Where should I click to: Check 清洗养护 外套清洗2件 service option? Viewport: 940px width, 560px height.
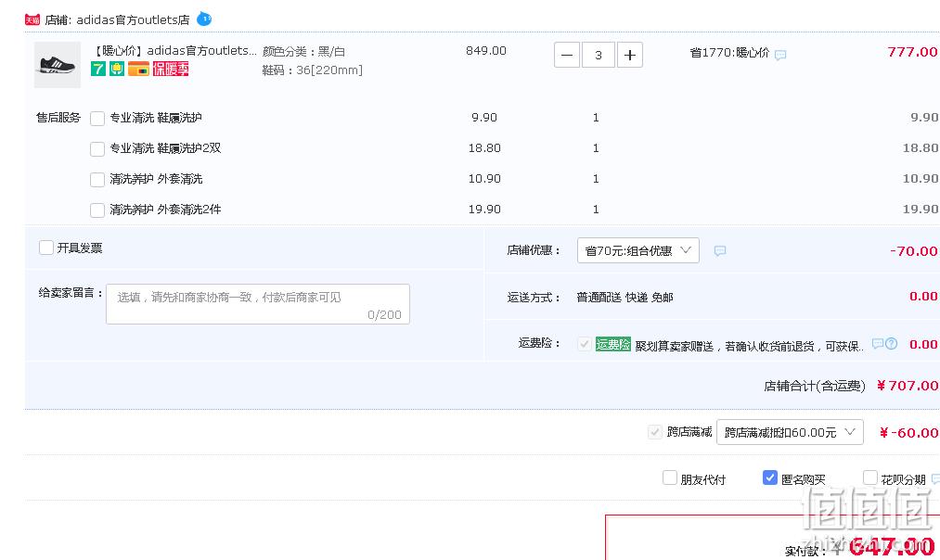[x=97, y=210]
